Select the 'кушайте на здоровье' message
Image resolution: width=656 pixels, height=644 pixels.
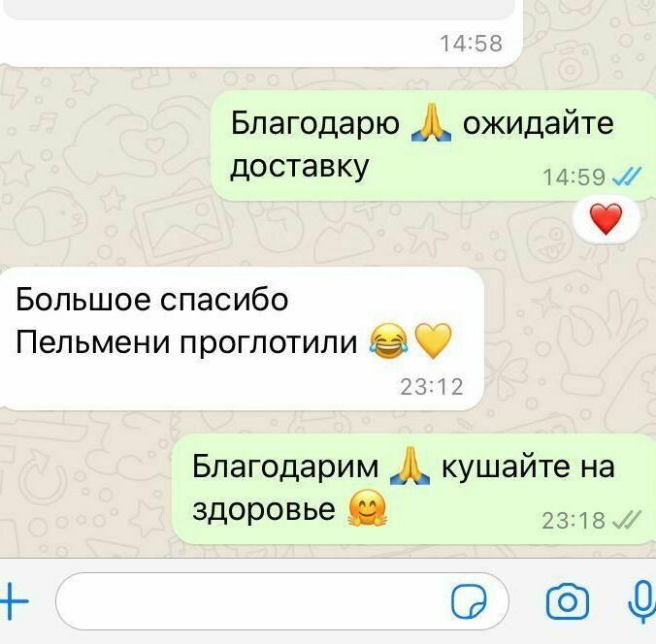click(414, 489)
